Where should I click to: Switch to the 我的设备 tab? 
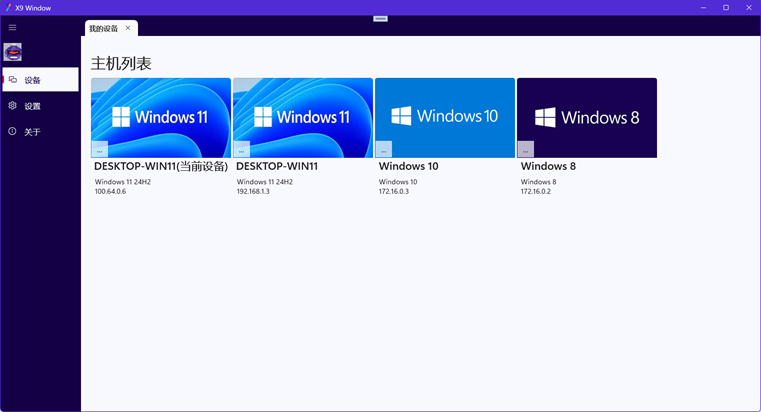tap(103, 28)
